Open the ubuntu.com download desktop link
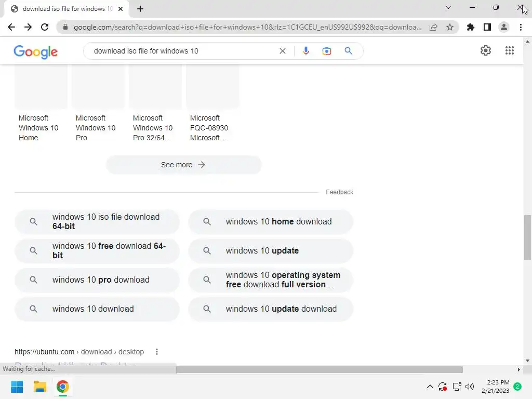Viewport: 532px width, 399px height. (x=79, y=352)
